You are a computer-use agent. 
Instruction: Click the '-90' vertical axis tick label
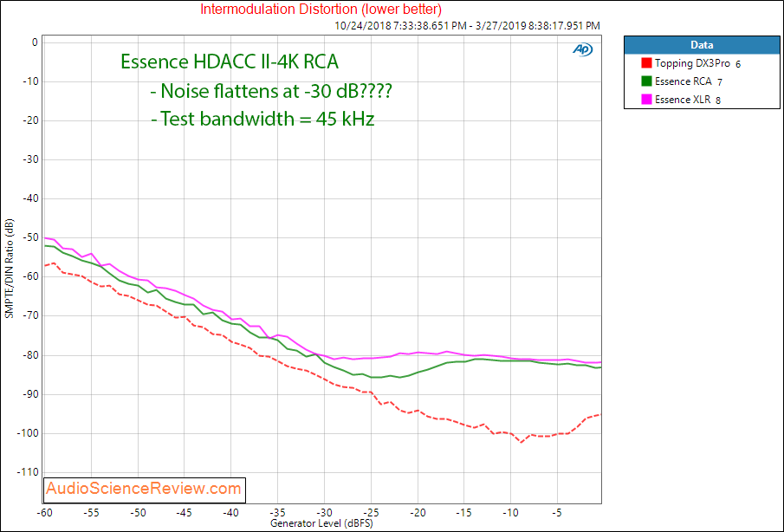point(30,394)
